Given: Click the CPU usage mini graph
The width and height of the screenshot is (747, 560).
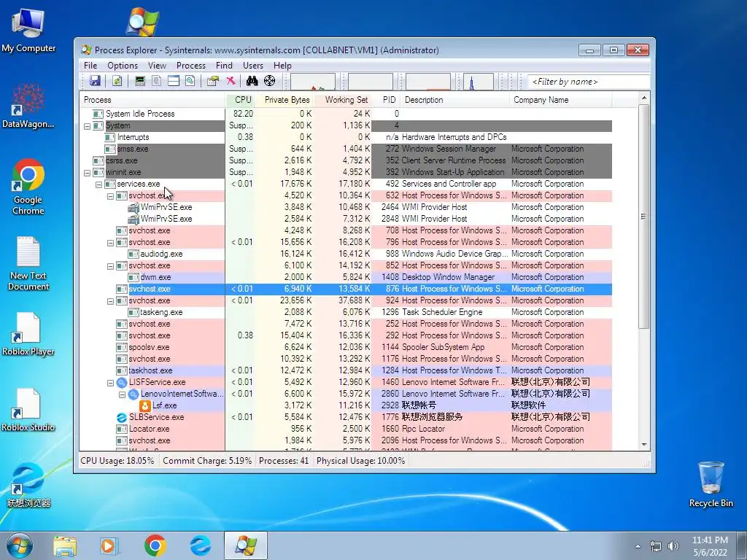Looking at the screenshot, I should click(x=312, y=82).
